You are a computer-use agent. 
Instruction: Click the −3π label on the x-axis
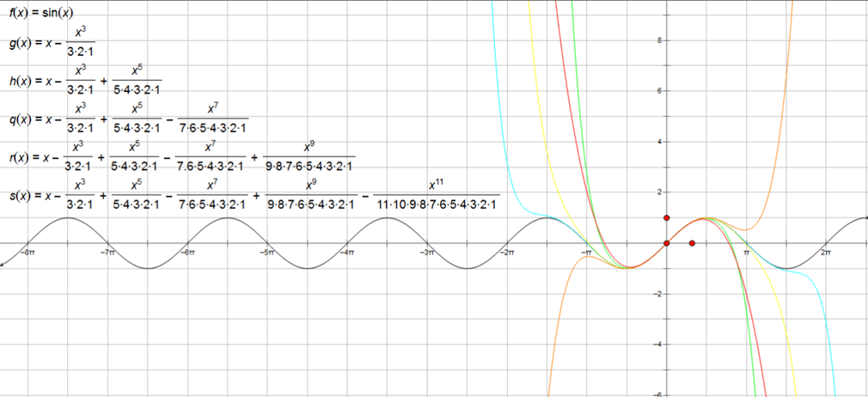(427, 252)
